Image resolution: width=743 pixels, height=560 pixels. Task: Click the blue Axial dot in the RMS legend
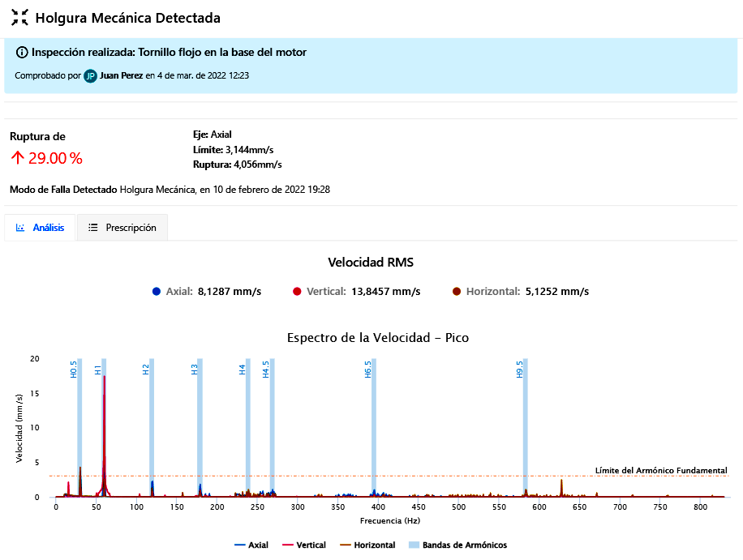(157, 290)
